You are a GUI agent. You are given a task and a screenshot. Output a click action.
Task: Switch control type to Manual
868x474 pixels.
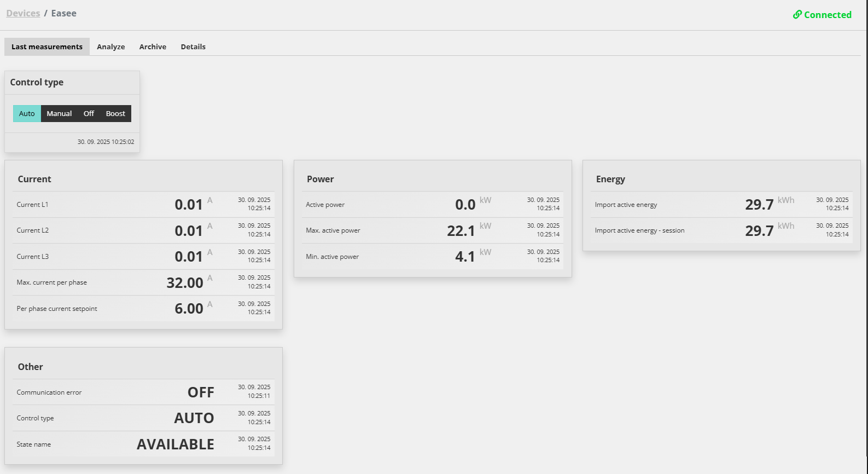click(59, 113)
